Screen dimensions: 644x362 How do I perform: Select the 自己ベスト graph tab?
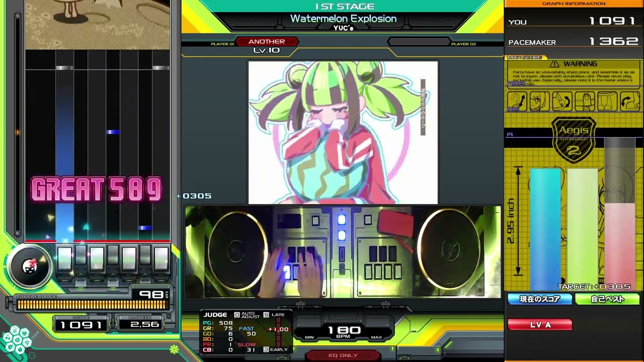[x=607, y=299]
